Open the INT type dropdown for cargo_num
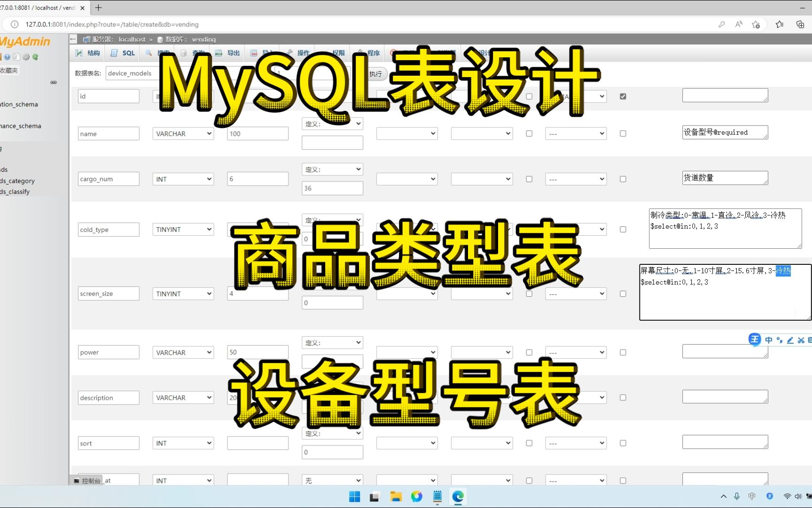 pyautogui.click(x=183, y=179)
